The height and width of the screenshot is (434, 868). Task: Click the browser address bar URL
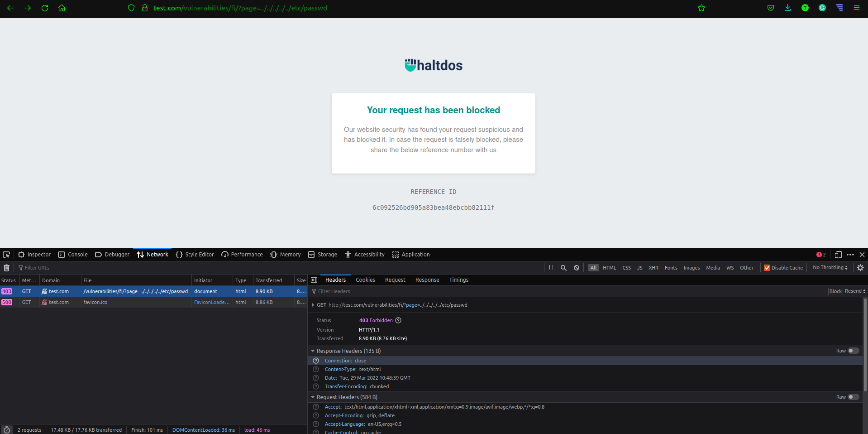pyautogui.click(x=240, y=8)
